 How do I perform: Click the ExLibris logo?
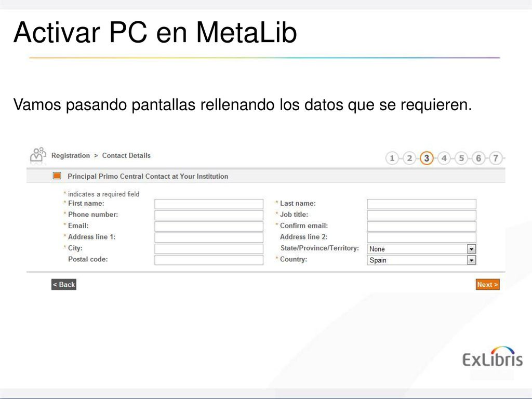coord(493,357)
